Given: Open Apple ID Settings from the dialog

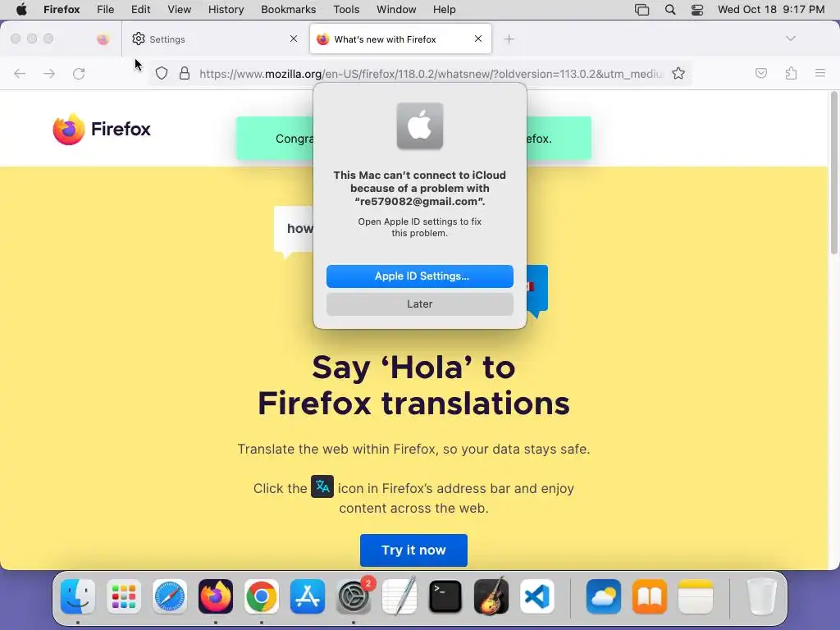Looking at the screenshot, I should [419, 276].
